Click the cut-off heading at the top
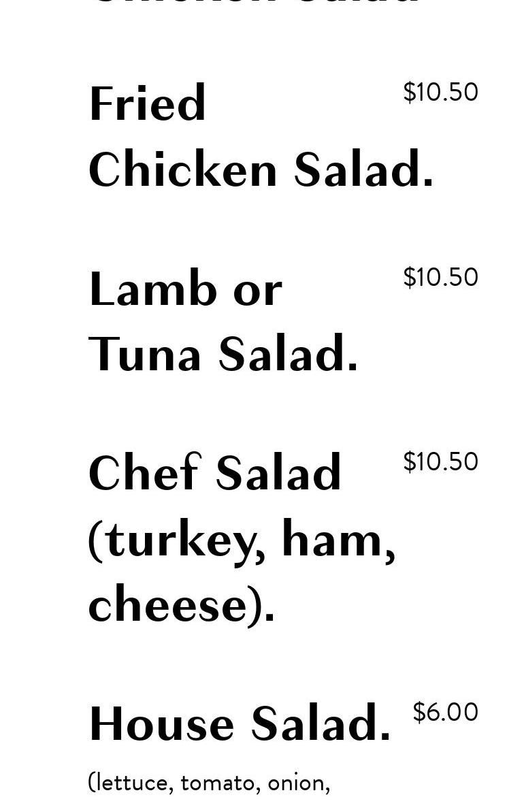524x812 pixels. [x=255, y=3]
